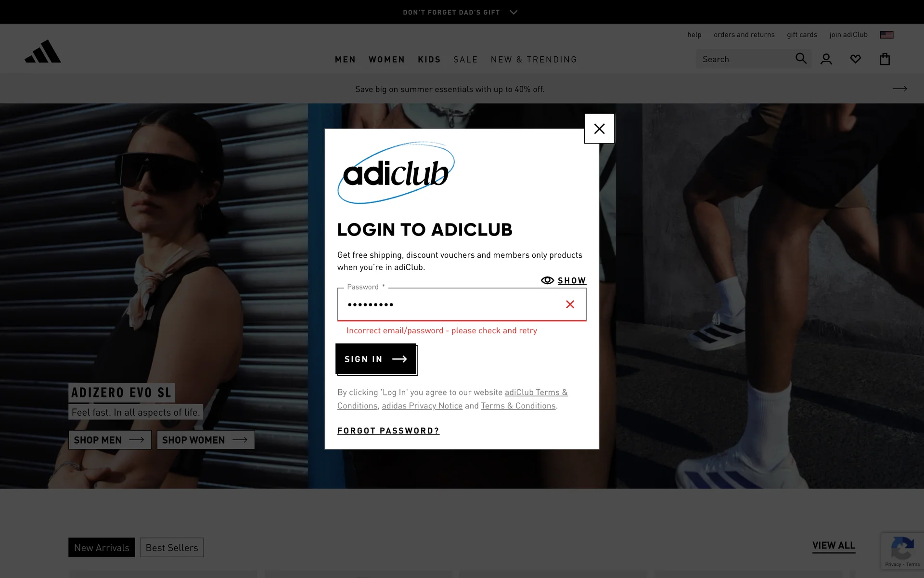Click the US flag country selector
Viewport: 924px width, 578px height.
(886, 35)
